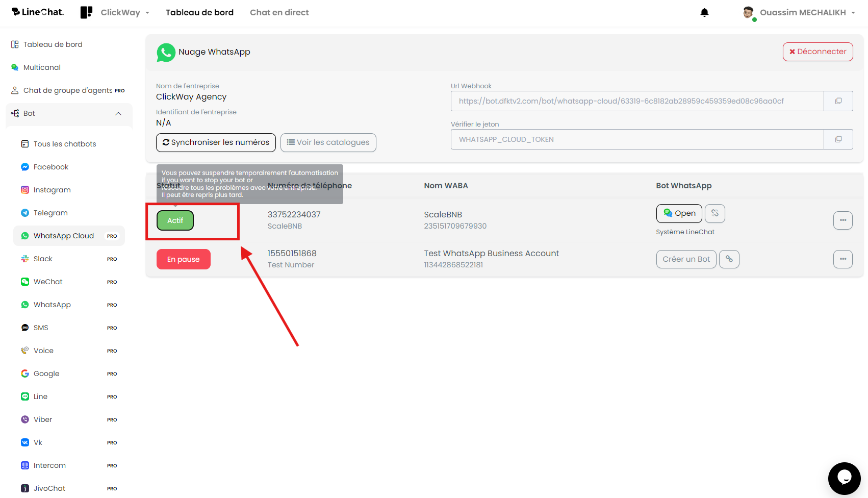Open more options for Test WhatsApp row
The image size is (868, 498).
pos(843,259)
